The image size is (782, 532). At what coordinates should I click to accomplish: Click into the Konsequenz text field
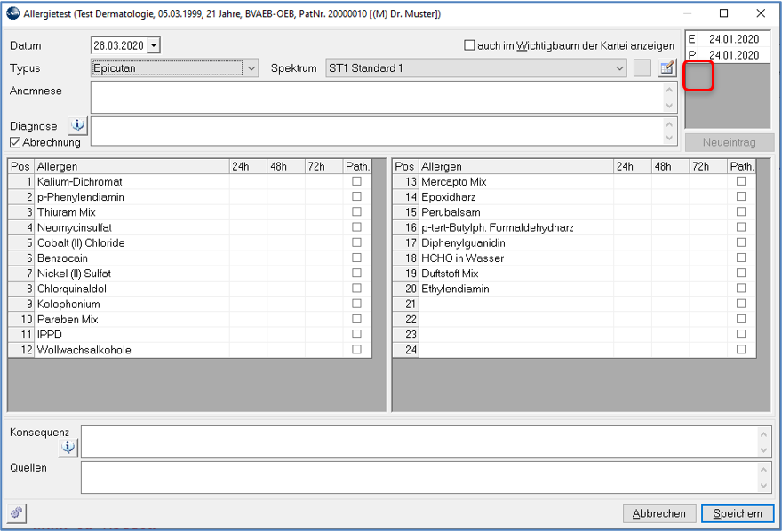coord(420,441)
